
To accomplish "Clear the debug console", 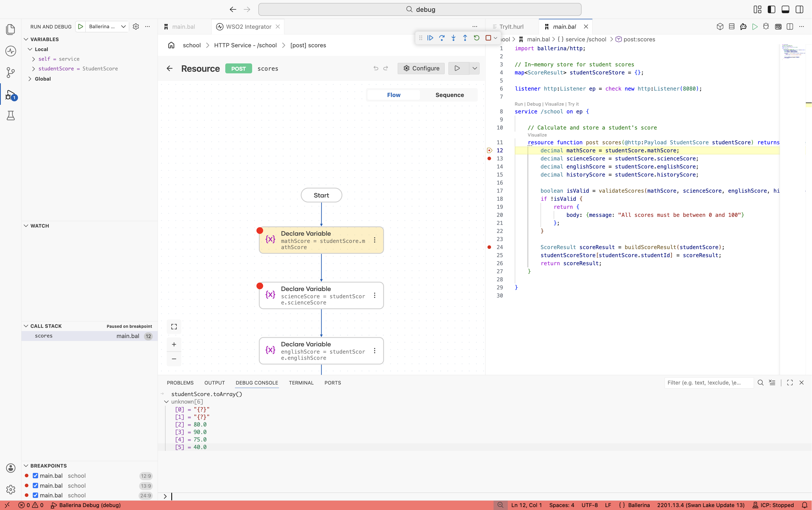I will tap(772, 383).
